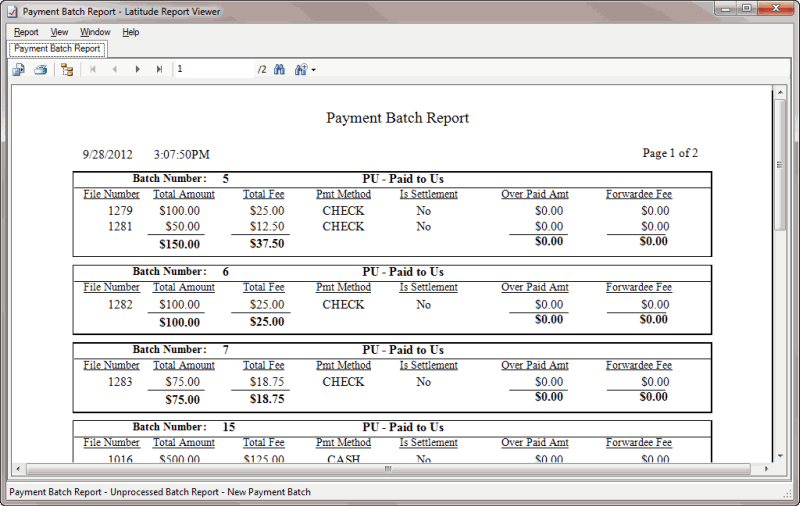Click the page number input field
The height and width of the screenshot is (506, 800).
[212, 70]
